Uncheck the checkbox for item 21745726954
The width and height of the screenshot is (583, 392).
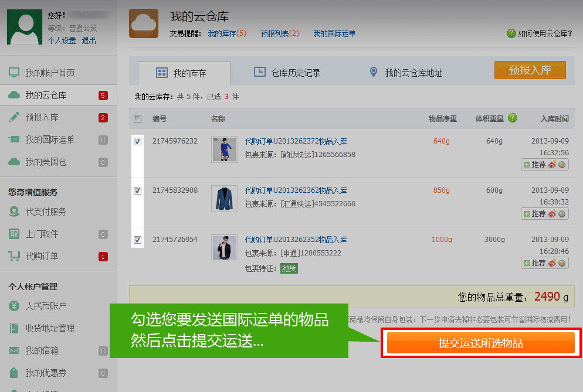point(138,240)
